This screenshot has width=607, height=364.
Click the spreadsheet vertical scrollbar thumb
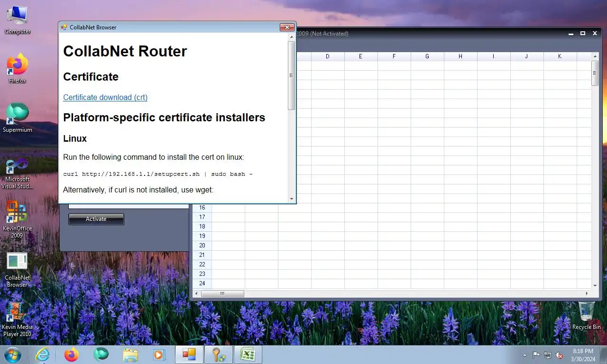(x=595, y=73)
